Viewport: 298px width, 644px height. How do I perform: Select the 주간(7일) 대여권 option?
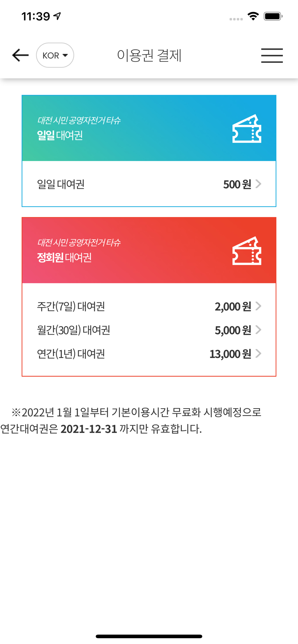149,306
